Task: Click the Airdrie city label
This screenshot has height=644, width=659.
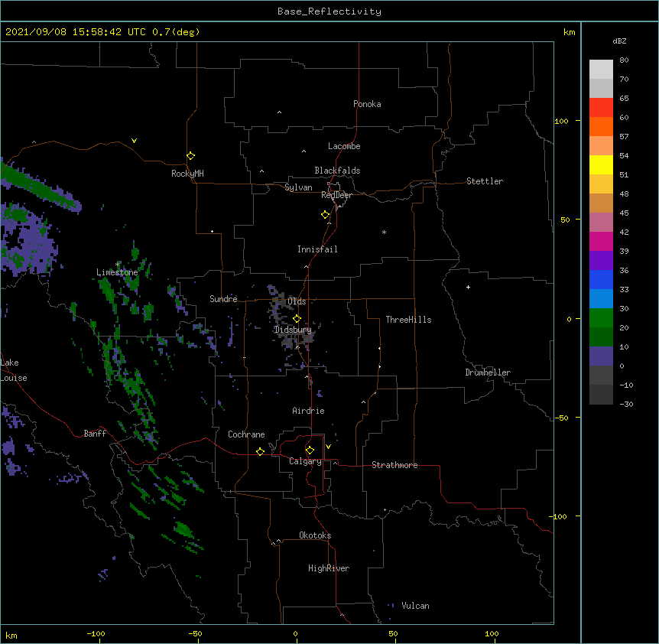Action: tap(308, 411)
